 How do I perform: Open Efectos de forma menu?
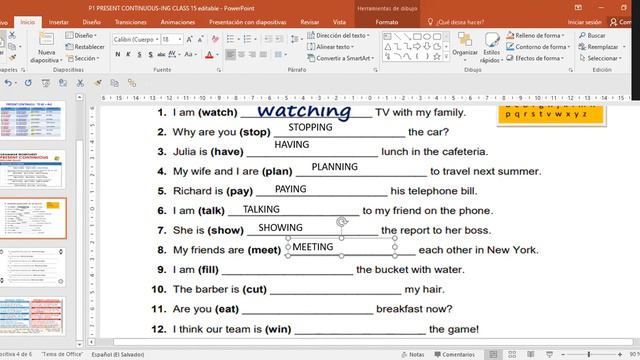click(x=536, y=58)
